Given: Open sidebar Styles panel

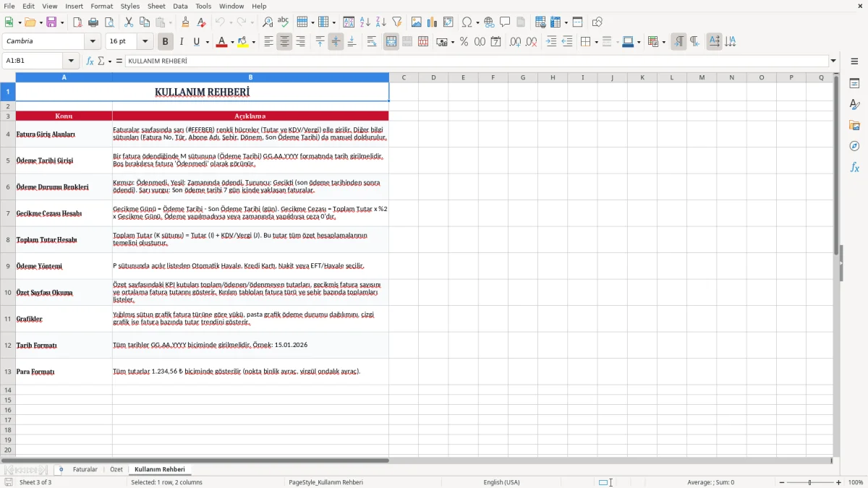Looking at the screenshot, I should pyautogui.click(x=854, y=105).
